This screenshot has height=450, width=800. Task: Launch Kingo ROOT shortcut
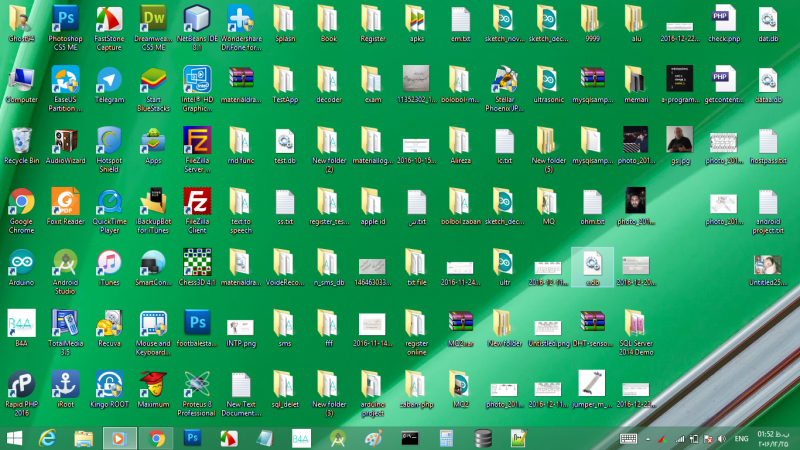click(x=109, y=389)
